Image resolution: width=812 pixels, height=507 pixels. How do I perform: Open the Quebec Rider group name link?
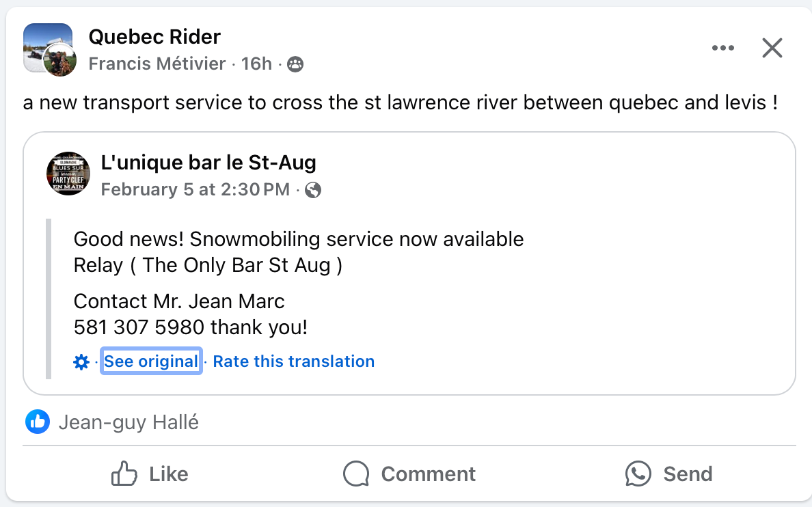pos(154,37)
